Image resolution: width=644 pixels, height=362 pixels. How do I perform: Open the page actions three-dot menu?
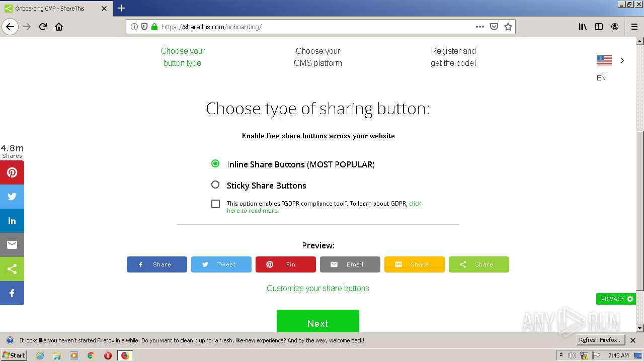[x=480, y=27]
